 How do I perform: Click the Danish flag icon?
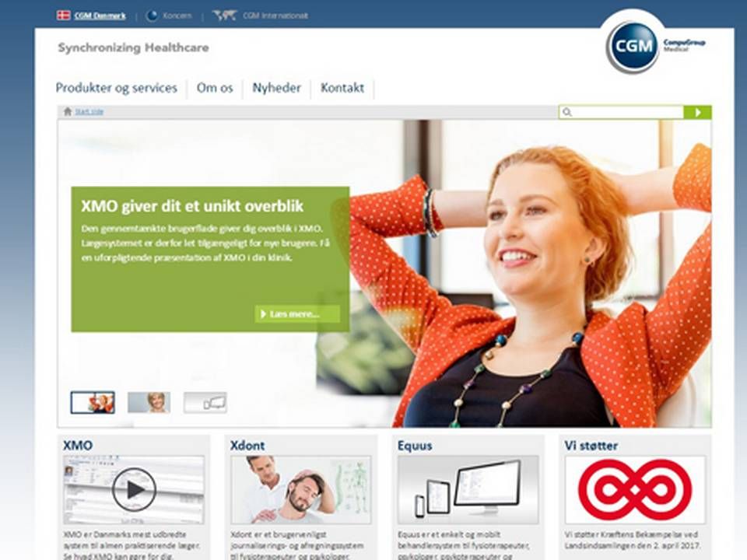pyautogui.click(x=63, y=16)
